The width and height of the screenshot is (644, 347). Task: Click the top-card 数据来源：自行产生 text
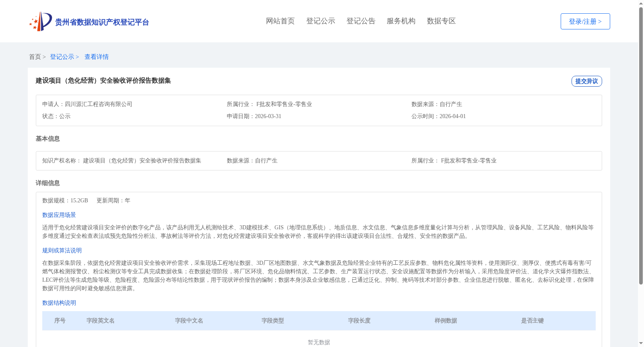tap(437, 104)
